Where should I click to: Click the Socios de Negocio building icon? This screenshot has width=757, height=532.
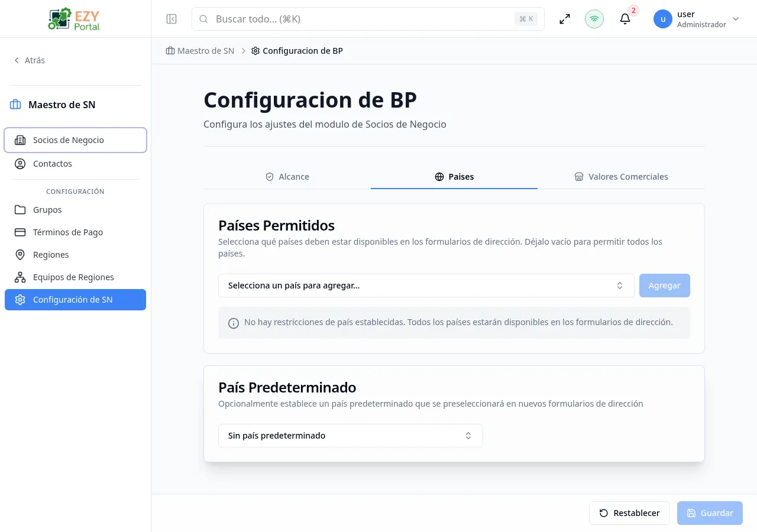point(20,140)
